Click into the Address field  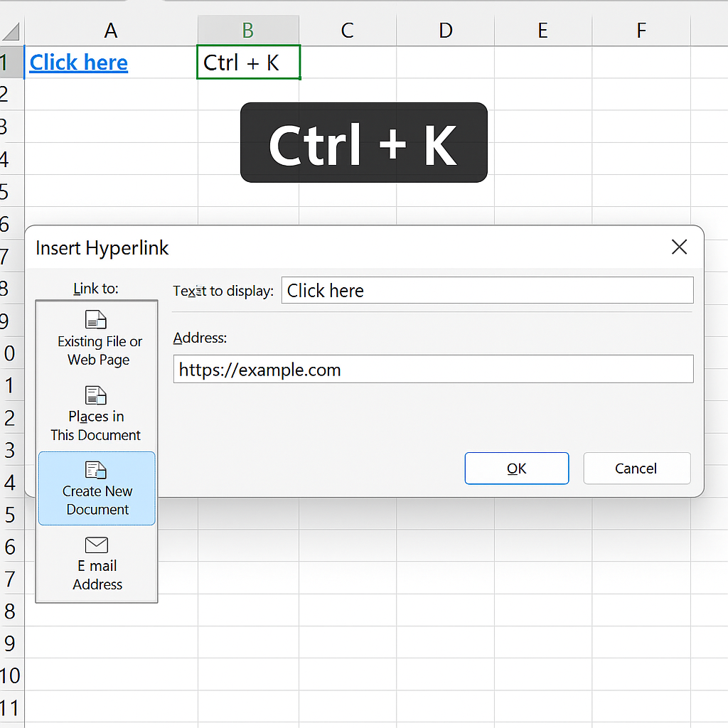[x=433, y=369]
